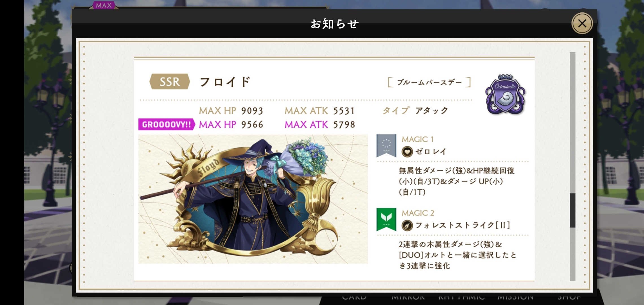The height and width of the screenshot is (305, 644).
Task: Click the upper scrollbar track area
Action: (573, 123)
